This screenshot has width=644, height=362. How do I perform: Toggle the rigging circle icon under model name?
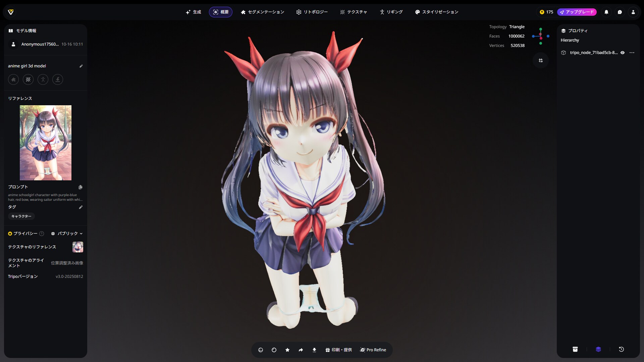(43, 79)
